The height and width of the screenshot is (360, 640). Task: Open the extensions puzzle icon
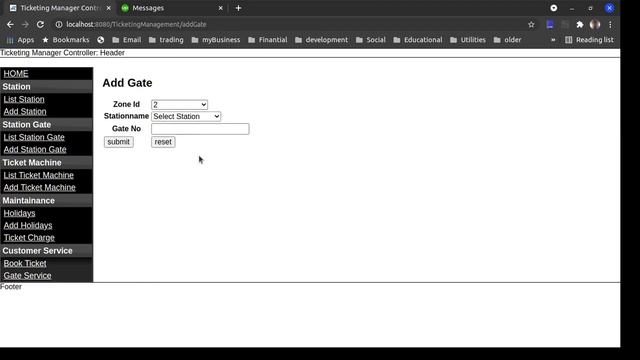580,24
